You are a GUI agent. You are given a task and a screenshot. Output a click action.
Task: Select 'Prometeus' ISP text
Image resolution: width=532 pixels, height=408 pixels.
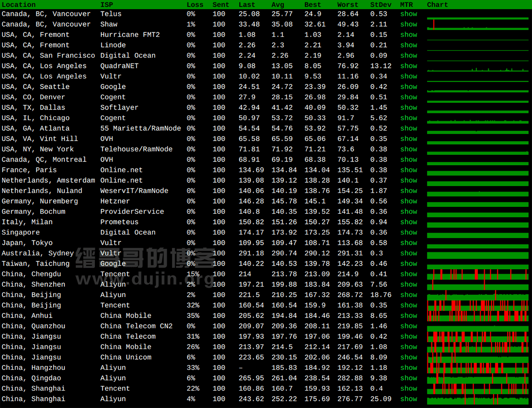[x=119, y=222]
